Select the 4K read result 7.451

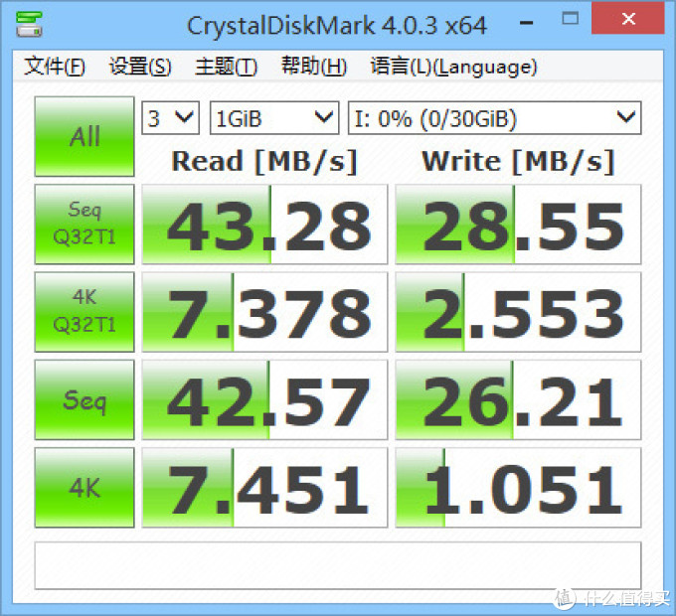click(x=264, y=488)
